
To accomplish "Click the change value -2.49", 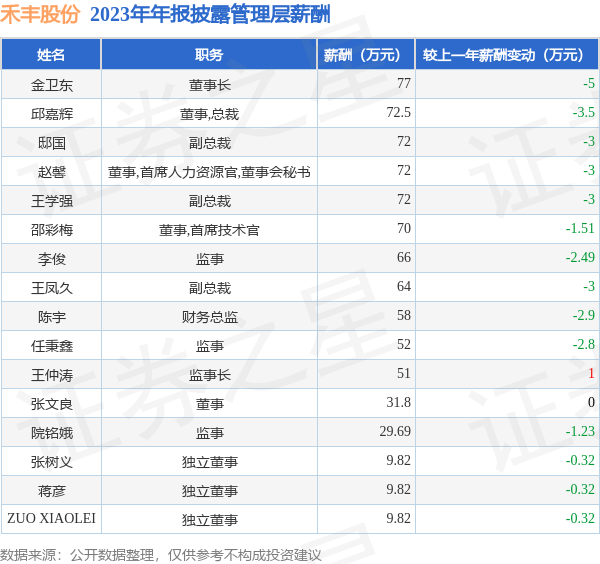I will [580, 257].
